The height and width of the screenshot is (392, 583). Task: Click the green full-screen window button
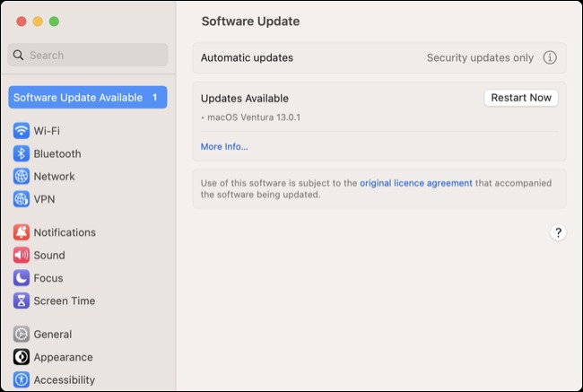[55, 22]
